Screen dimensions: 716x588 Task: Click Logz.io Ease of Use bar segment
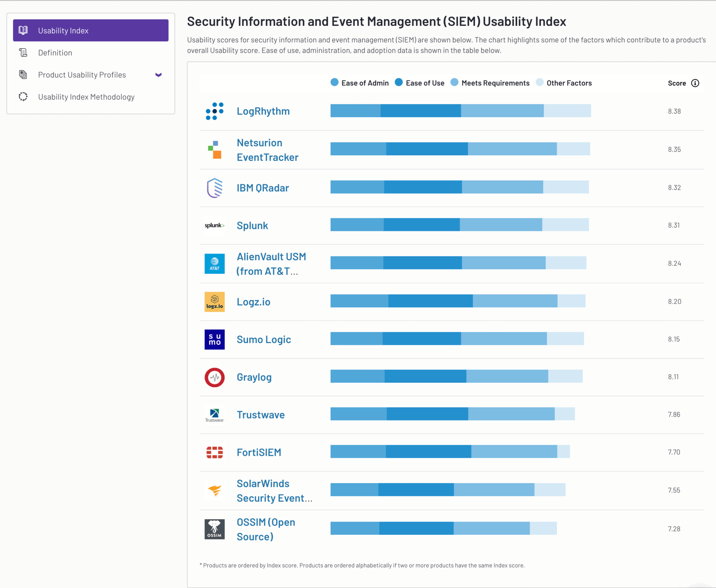point(430,301)
